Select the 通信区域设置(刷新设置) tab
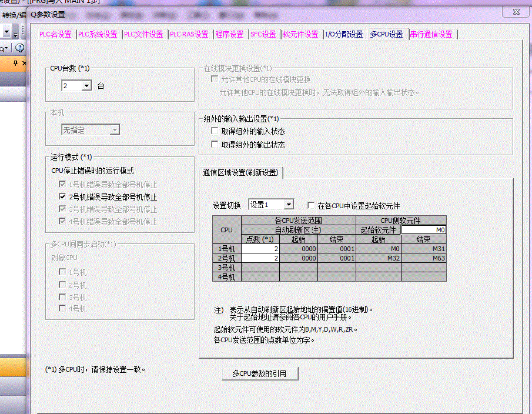532x414 pixels. click(x=240, y=172)
